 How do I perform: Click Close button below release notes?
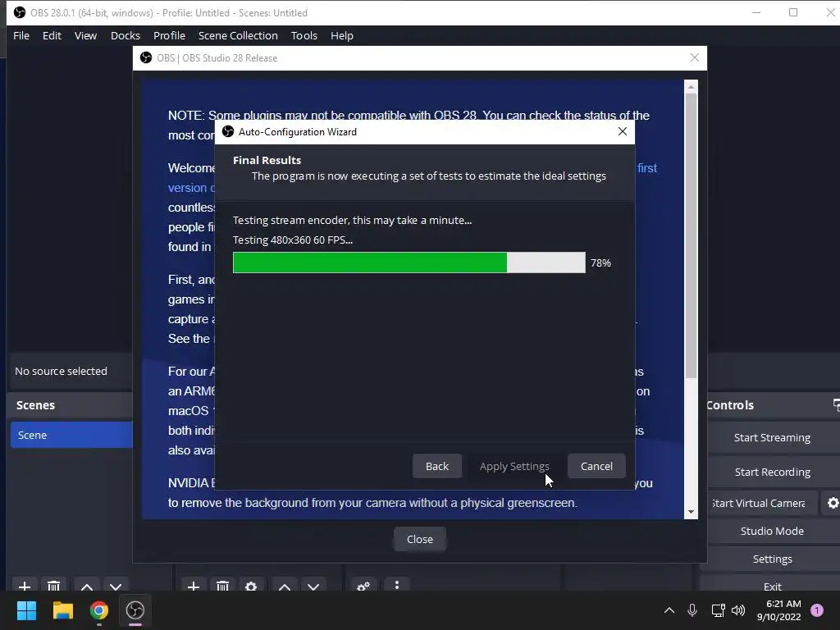(x=420, y=539)
